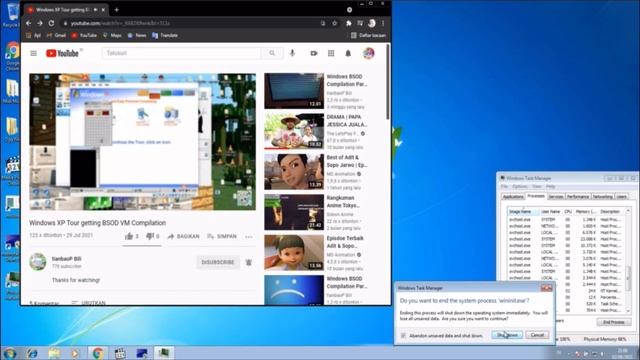Reload the YouTube page
The height and width of the screenshot is (360, 640).
(x=51, y=23)
